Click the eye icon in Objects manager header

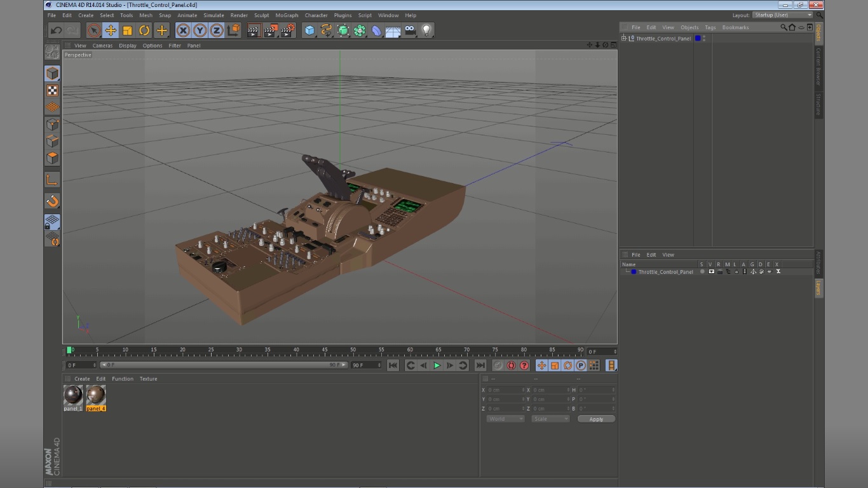[x=801, y=27]
